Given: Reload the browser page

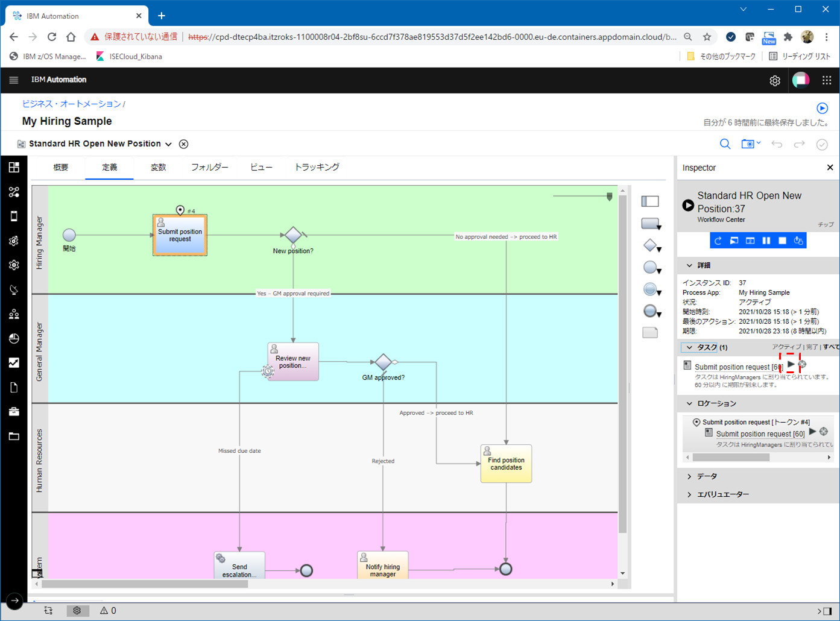Looking at the screenshot, I should 52,37.
